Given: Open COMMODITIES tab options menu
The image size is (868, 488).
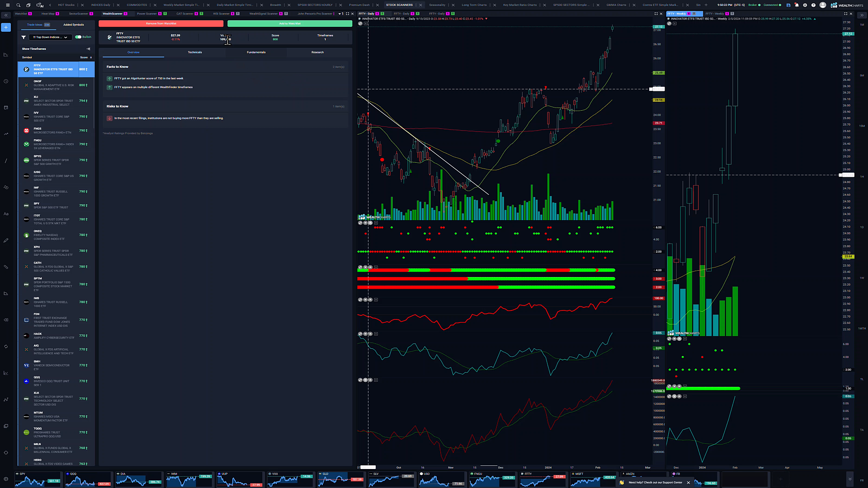Looking at the screenshot, I should pyautogui.click(x=151, y=5).
